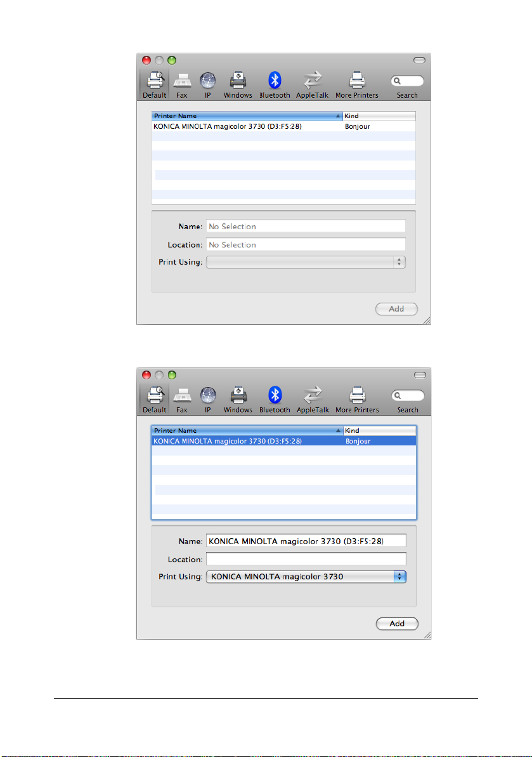Sort by Printer Name header in the No Selection window
This screenshot has height=757, width=532.
246,116
